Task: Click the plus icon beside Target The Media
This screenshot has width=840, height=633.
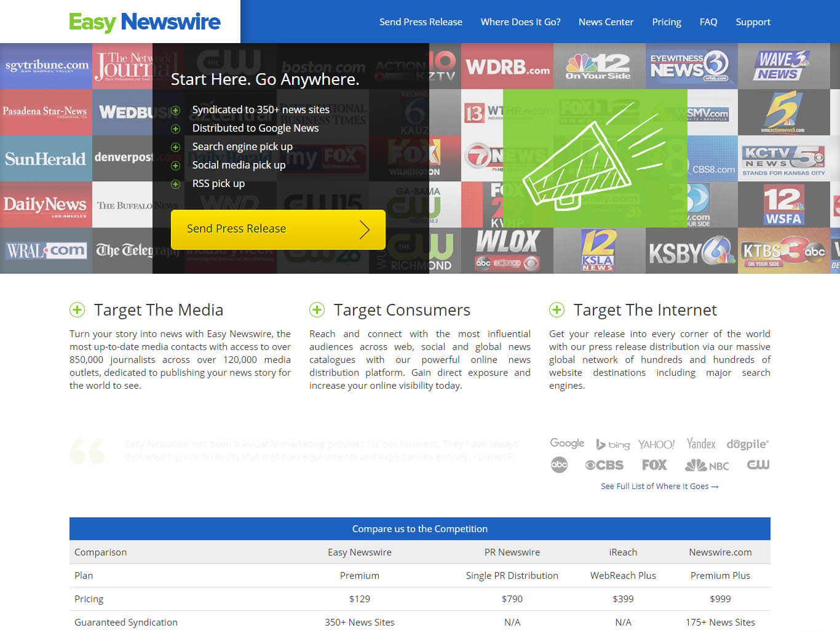Action: coord(77,310)
